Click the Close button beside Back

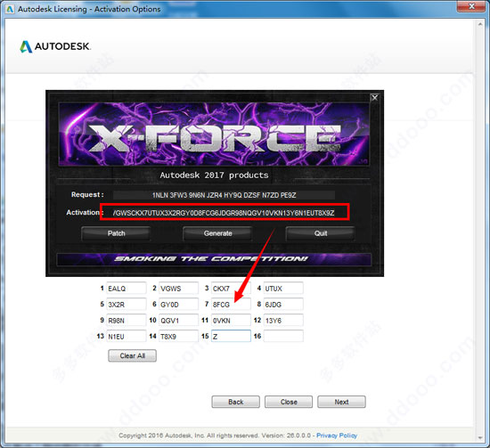click(289, 402)
